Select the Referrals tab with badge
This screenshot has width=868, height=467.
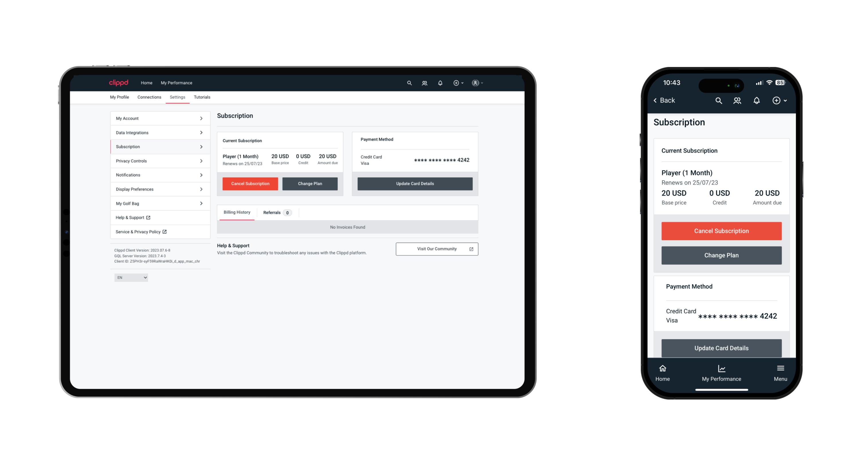(276, 212)
